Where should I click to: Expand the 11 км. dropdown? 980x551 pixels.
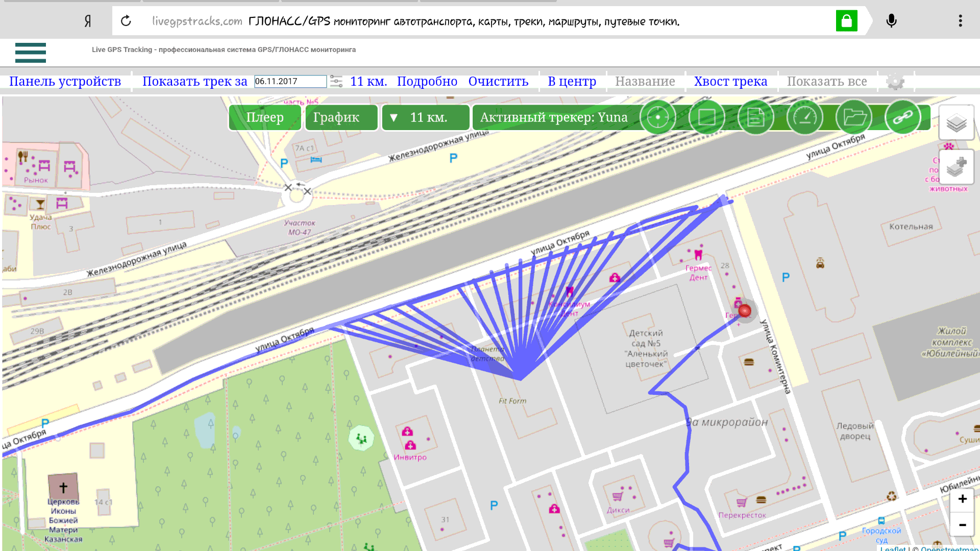click(425, 118)
